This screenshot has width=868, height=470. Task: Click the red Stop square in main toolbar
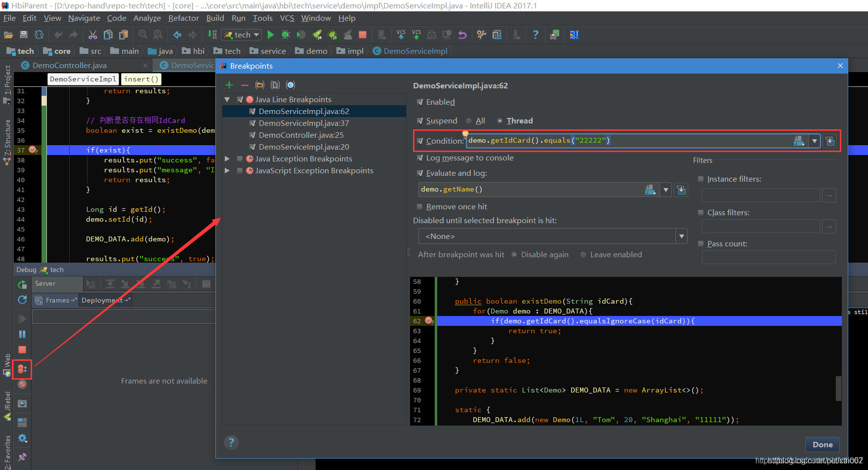click(363, 35)
